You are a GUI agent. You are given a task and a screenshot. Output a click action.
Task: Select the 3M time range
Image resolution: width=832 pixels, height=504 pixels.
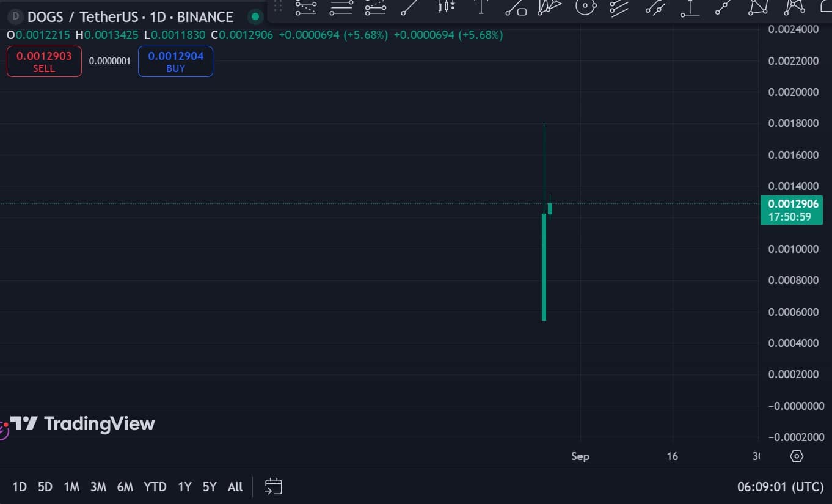[x=98, y=487]
